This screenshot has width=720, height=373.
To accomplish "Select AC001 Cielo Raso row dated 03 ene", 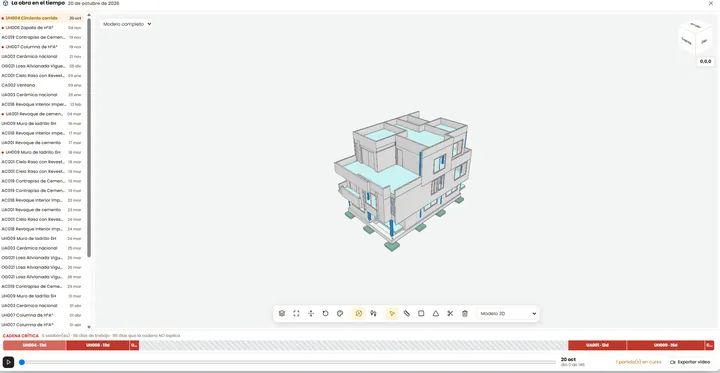I will [x=42, y=76].
